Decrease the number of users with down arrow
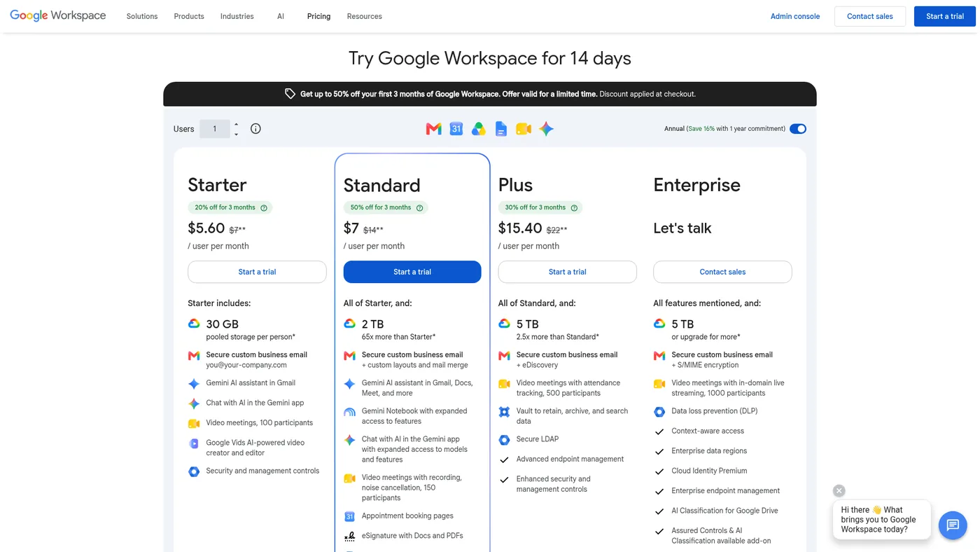Viewport: 980px width, 552px height. 237,134
